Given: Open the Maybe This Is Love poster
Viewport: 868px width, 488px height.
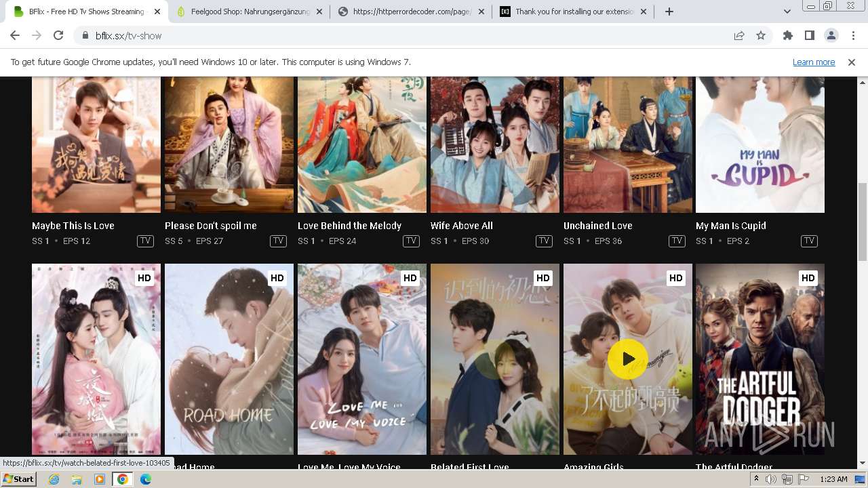Looking at the screenshot, I should pos(96,144).
